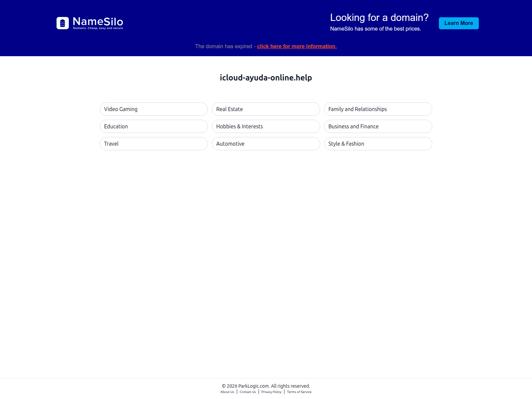This screenshot has height=399, width=532.
Task: Select the Real Estate category
Action: [x=266, y=109]
